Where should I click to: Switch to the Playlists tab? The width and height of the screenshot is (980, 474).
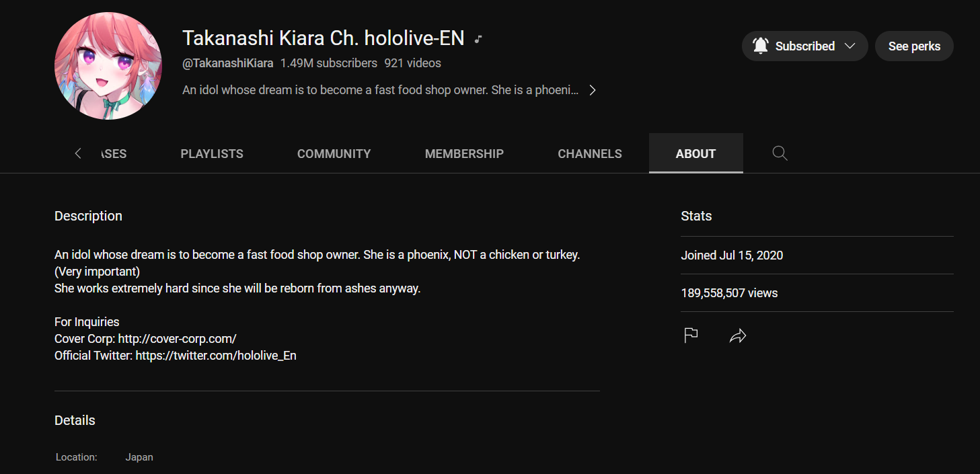point(212,153)
